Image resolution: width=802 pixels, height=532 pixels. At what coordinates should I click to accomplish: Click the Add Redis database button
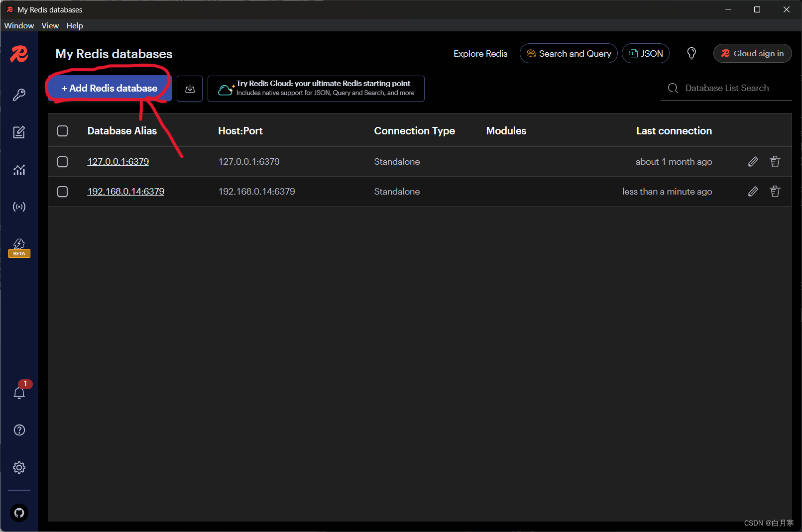coord(110,88)
